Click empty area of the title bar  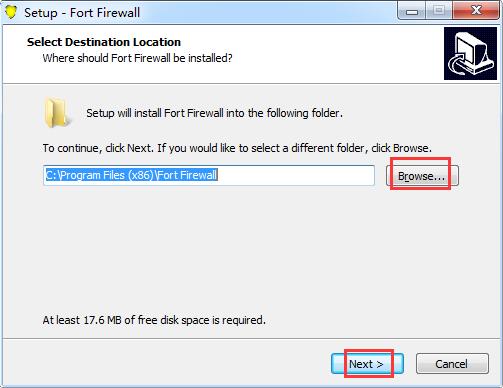click(x=267, y=12)
